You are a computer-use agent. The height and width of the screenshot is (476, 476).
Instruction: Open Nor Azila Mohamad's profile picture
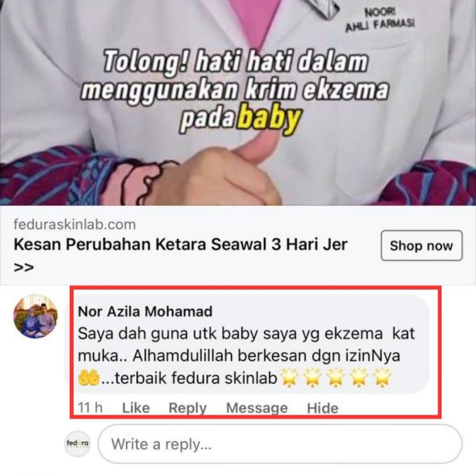[x=35, y=316]
